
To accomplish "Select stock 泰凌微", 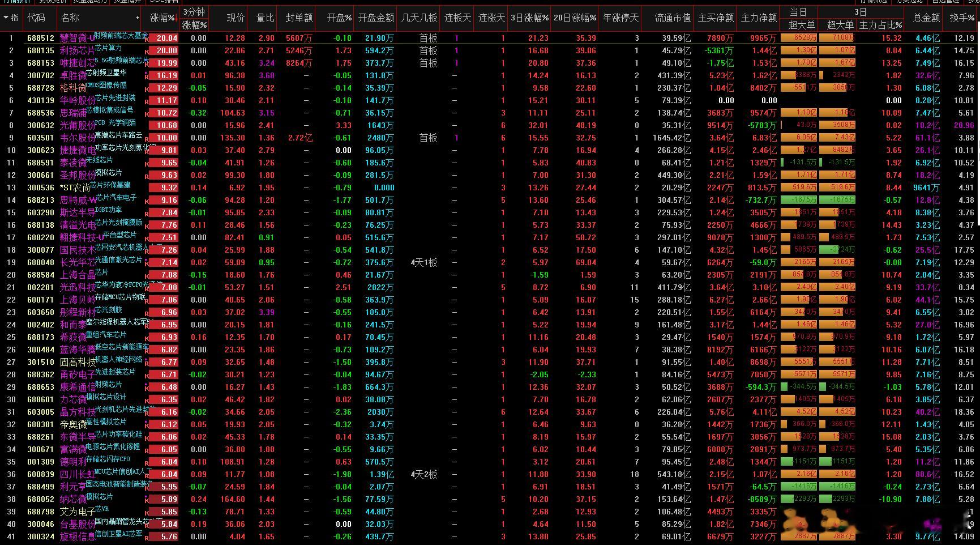I will point(74,163).
